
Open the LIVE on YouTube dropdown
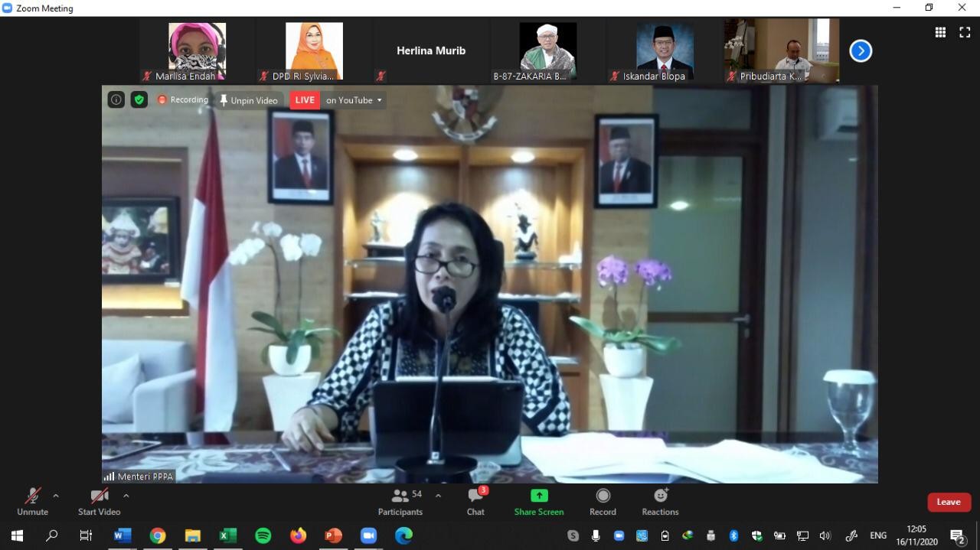(354, 100)
